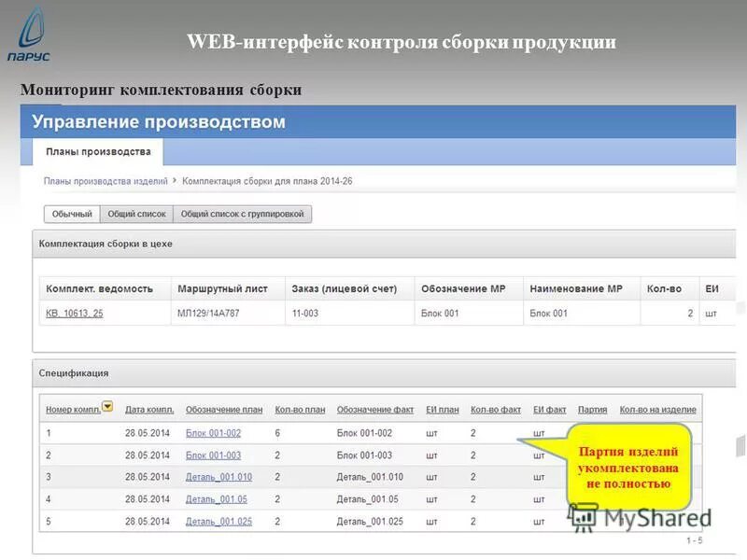This screenshot has height=560, width=747.
Task: Open the filter dropdown on Номер компл. column
Action: pos(109,406)
